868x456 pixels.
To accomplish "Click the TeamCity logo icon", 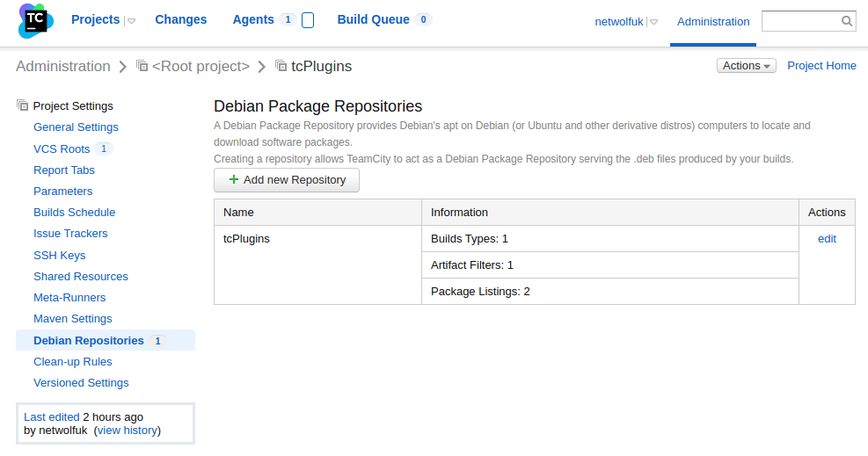I will 36,21.
